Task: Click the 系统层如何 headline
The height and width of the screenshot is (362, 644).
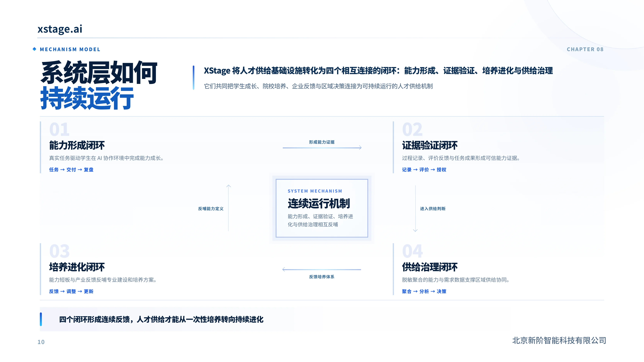Action: (x=99, y=73)
